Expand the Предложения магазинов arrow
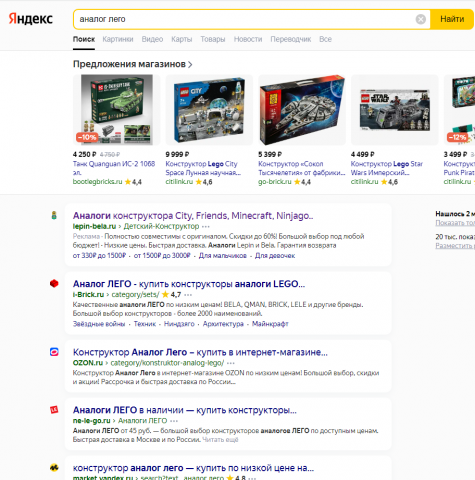Screen dimensions: 475x480 point(190,64)
